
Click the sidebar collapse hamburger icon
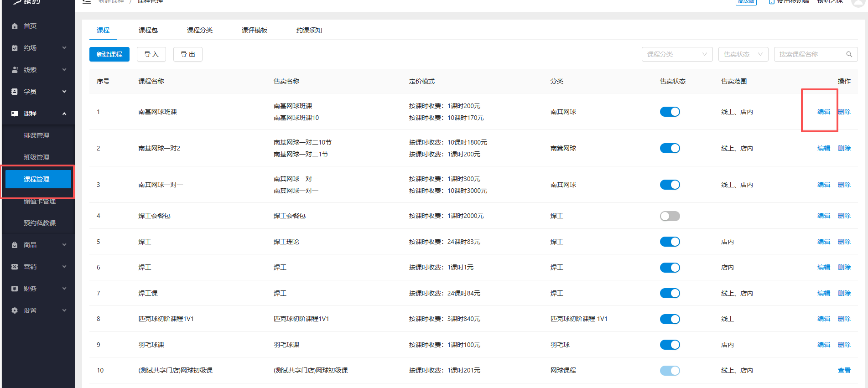tap(87, 2)
